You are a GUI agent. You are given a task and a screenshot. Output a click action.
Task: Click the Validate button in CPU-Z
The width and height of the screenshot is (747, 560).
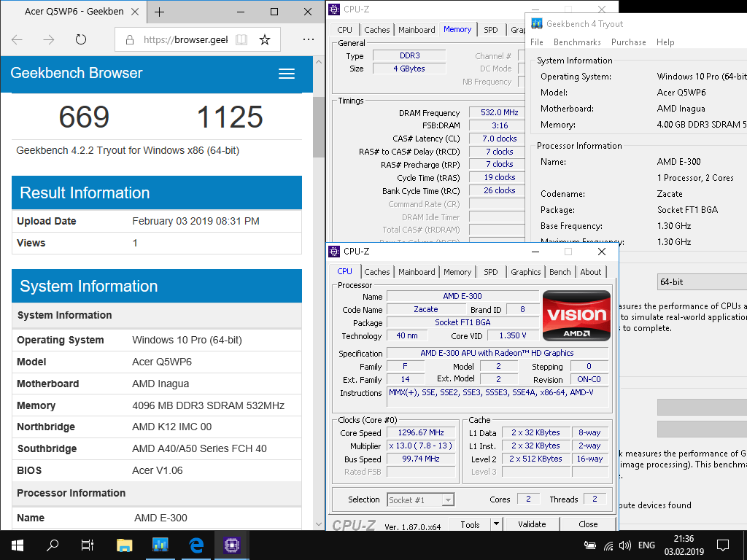[x=532, y=524]
